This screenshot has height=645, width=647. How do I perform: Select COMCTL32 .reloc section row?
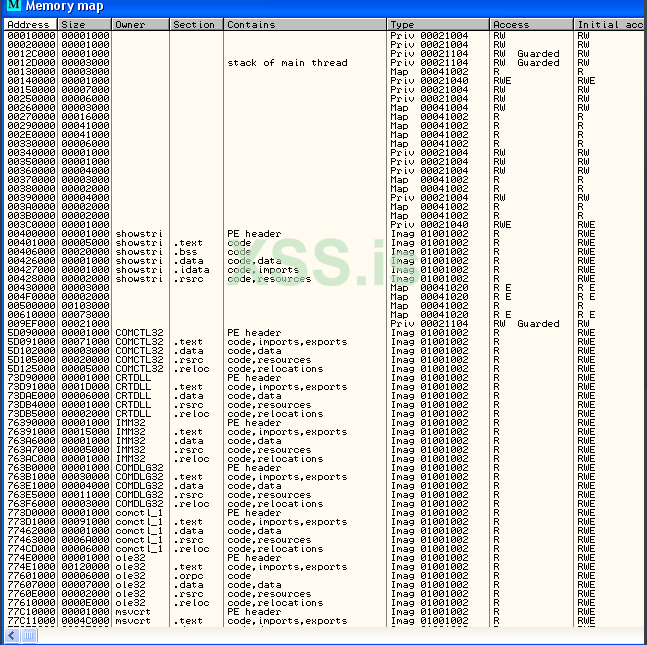coord(324,369)
